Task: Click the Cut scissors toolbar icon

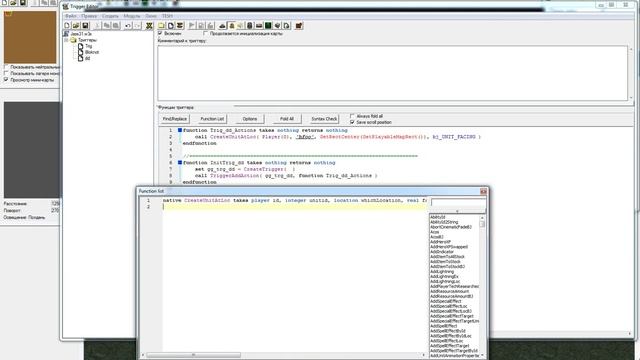Action: (97, 26)
